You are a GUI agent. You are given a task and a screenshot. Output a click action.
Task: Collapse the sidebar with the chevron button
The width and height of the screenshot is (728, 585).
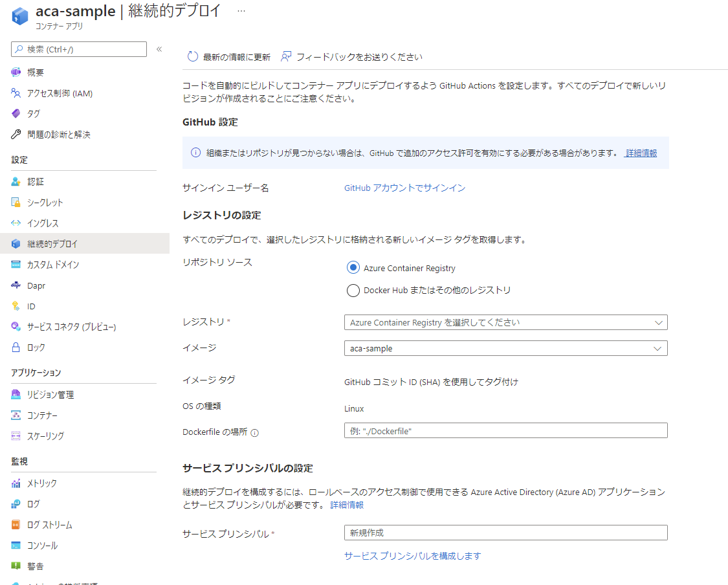(x=159, y=48)
